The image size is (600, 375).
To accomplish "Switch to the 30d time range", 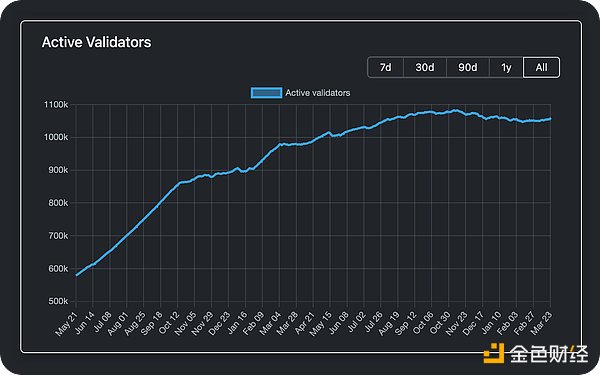I will [x=425, y=67].
